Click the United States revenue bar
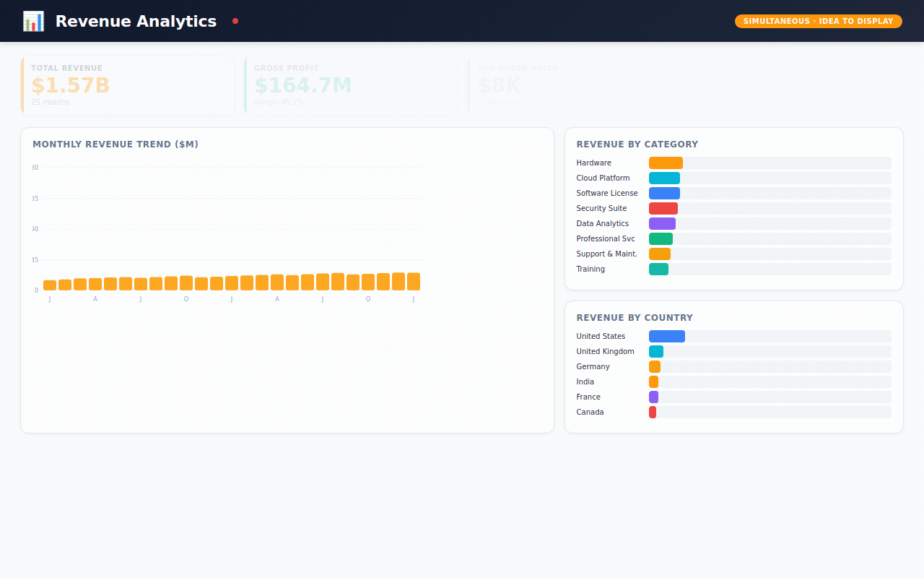Viewport: 924px width, 578px height. (x=666, y=337)
